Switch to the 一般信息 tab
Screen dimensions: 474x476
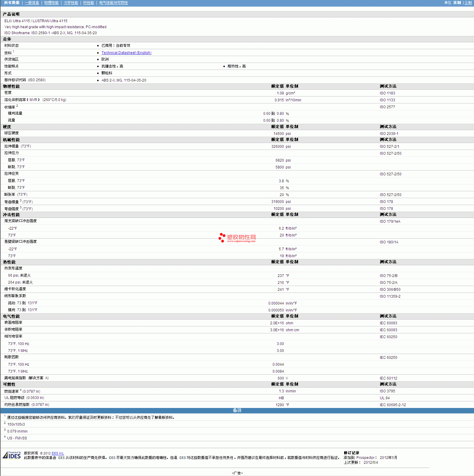point(32,3)
